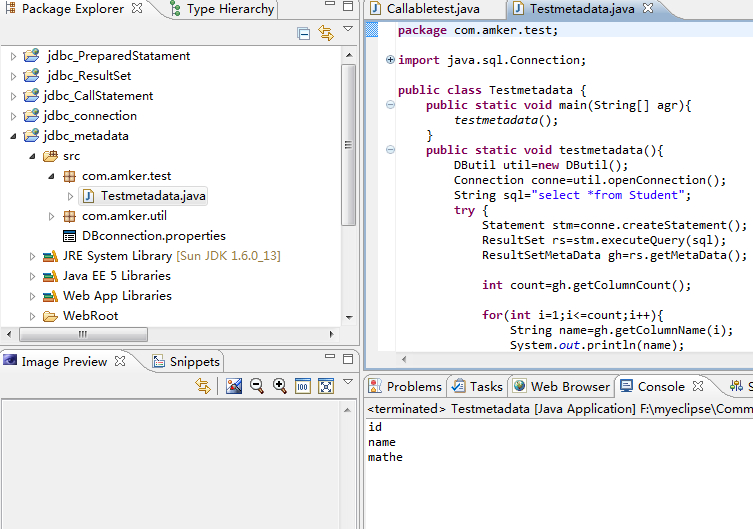Expand com.amker.util package node

pos(51,216)
